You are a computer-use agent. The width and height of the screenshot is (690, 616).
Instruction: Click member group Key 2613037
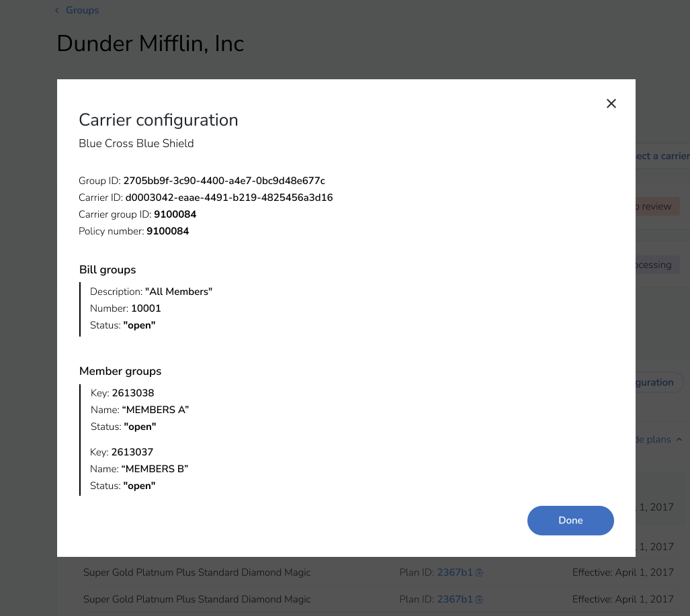point(132,452)
